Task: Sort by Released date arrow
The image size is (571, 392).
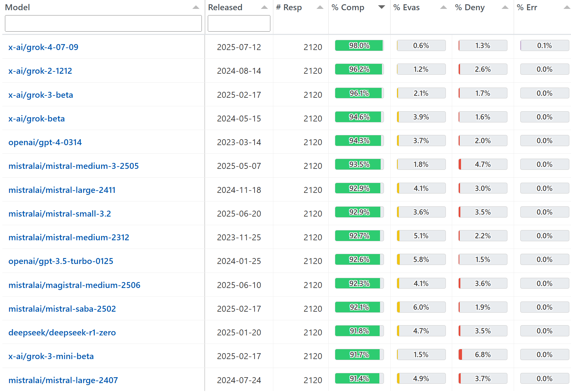Action: pyautogui.click(x=264, y=7)
